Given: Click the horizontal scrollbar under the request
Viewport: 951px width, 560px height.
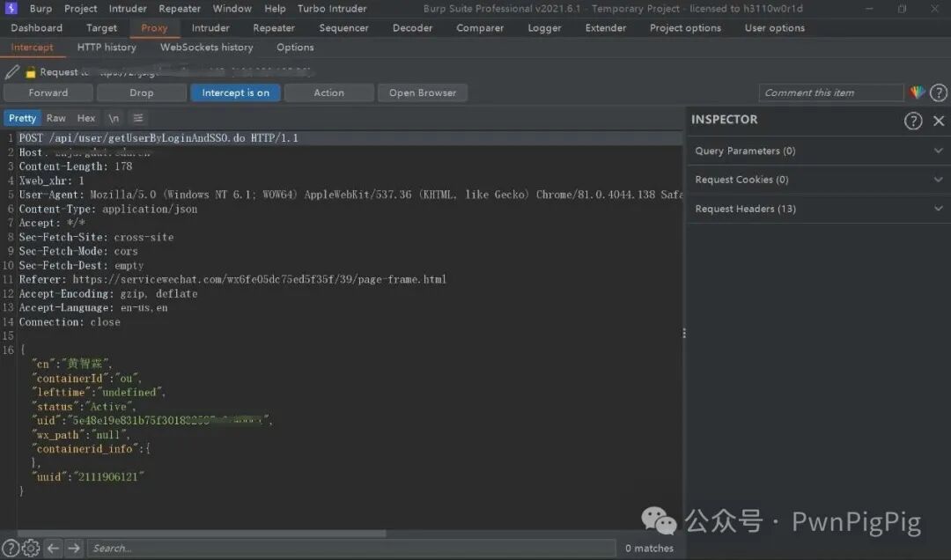Looking at the screenshot, I should (x=202, y=534).
